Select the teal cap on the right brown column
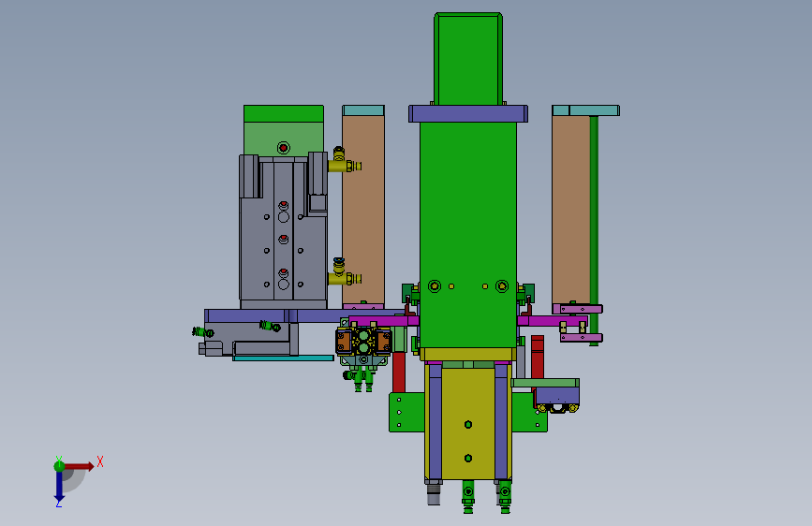Image resolution: width=812 pixels, height=526 pixels. point(585,110)
